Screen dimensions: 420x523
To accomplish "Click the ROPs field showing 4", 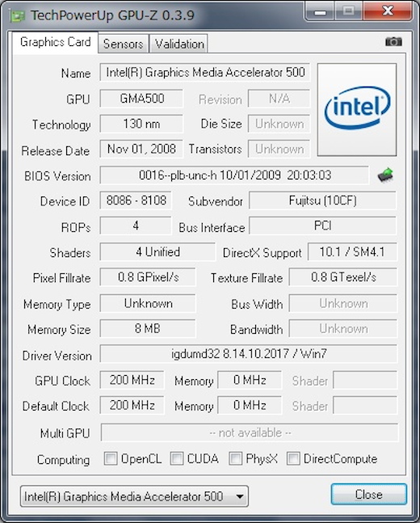I will (x=136, y=226).
